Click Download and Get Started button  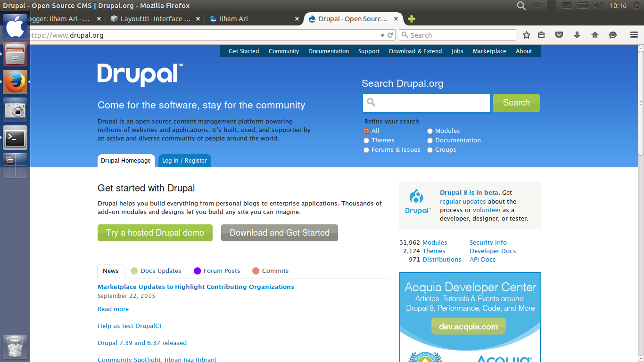click(280, 233)
